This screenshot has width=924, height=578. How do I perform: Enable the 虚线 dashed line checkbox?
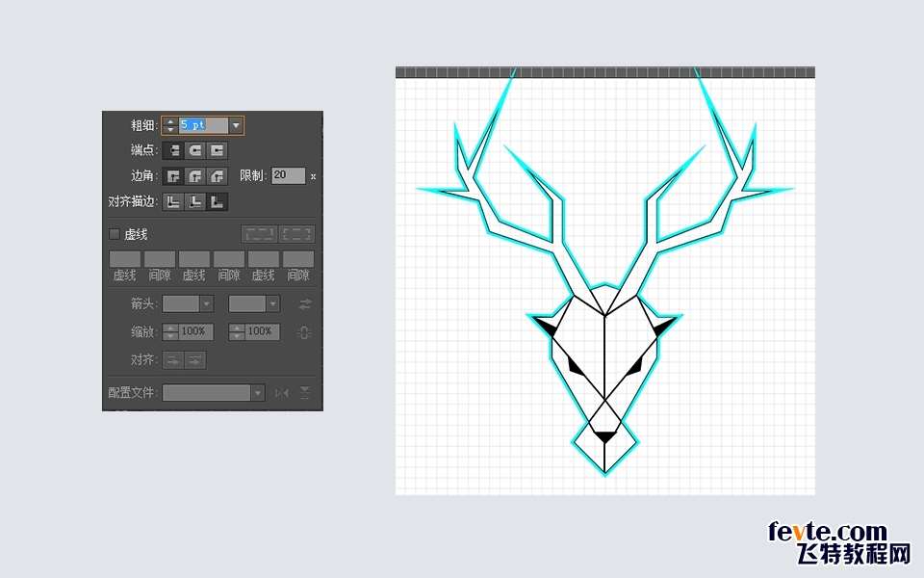point(115,234)
